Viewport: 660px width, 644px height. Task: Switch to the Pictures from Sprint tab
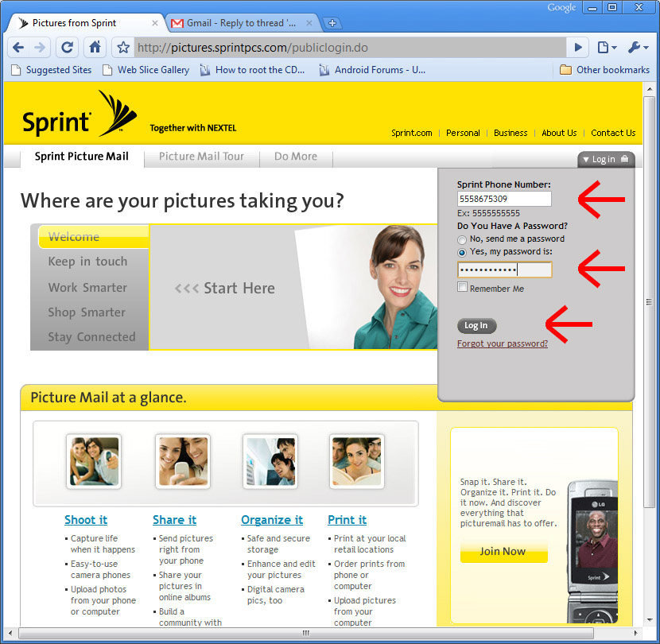pos(83,23)
